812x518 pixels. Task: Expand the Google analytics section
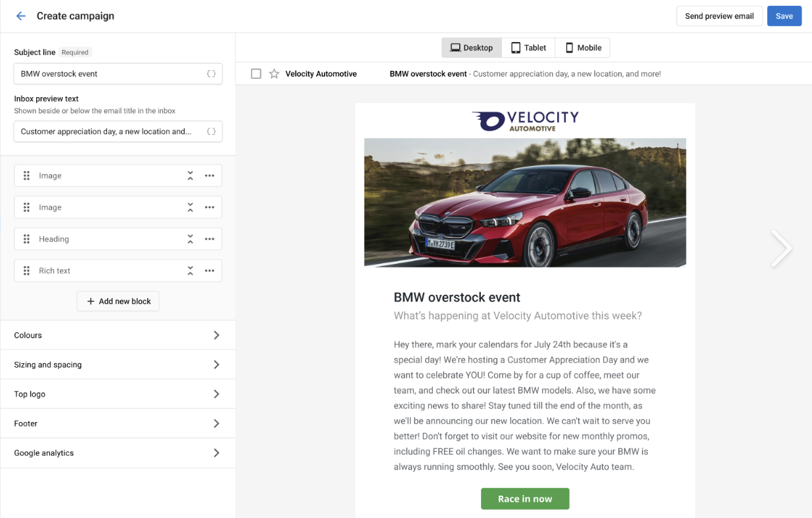tap(118, 453)
